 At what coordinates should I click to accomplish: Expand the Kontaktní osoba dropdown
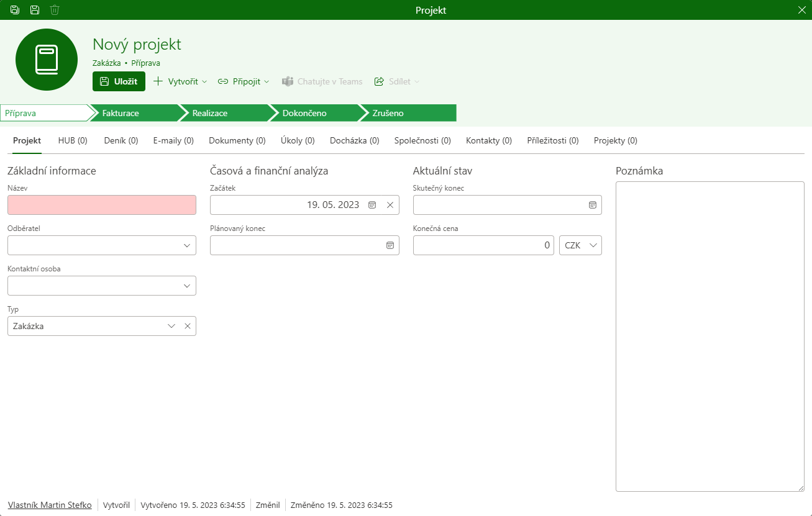(187, 286)
